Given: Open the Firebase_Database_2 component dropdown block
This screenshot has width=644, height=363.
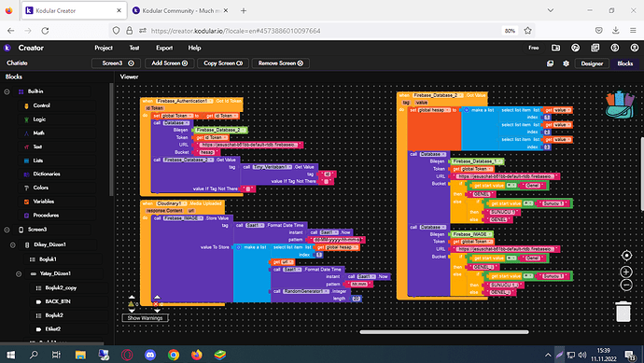Looking at the screenshot, I should 220,130.
